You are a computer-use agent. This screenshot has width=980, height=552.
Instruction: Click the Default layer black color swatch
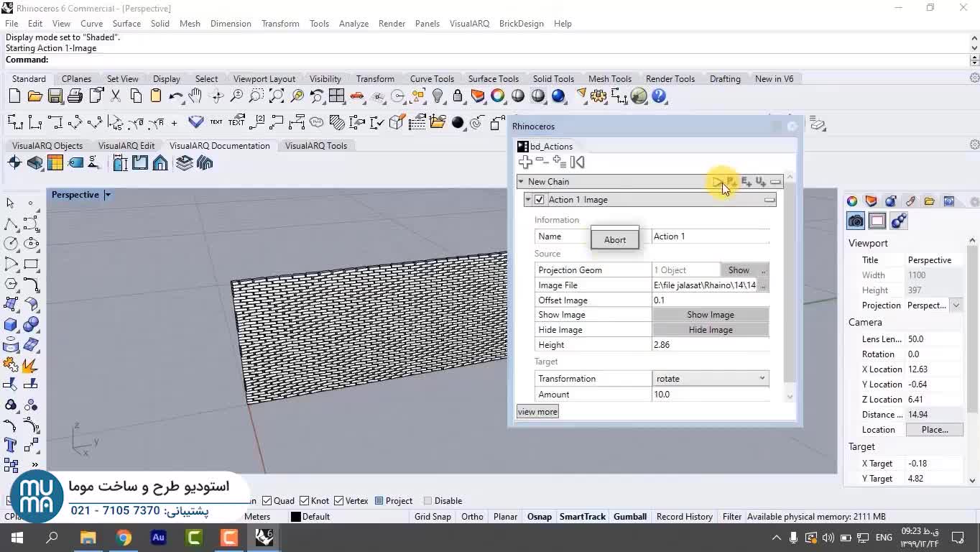click(x=295, y=517)
